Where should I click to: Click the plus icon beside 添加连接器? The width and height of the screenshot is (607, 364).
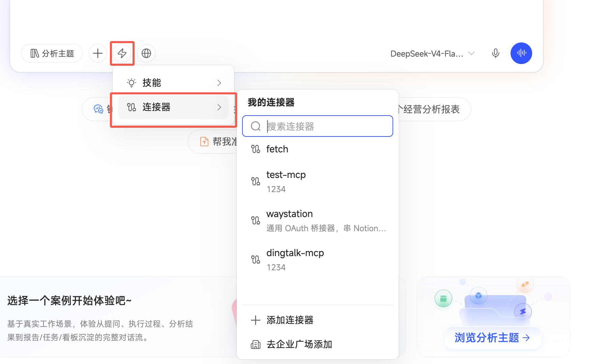tap(256, 320)
